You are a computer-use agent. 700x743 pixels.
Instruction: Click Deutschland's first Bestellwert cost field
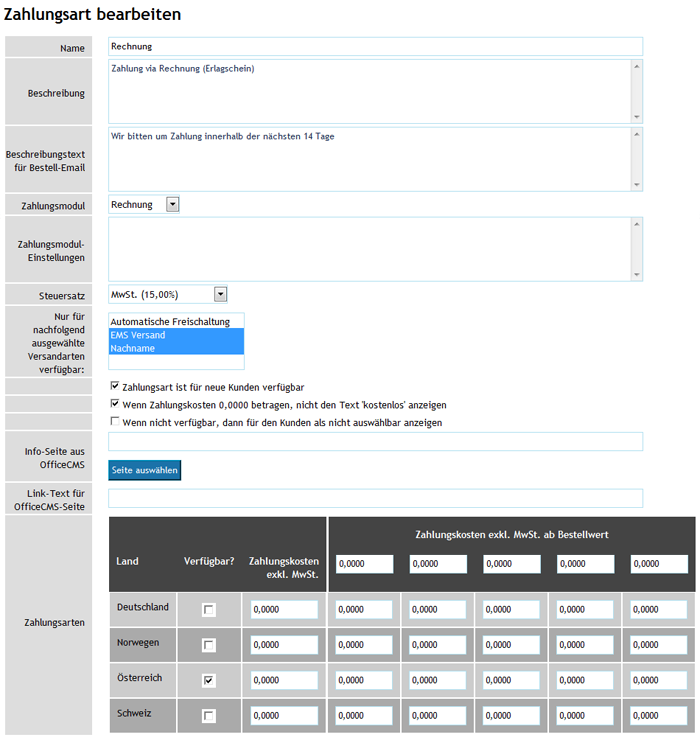pos(364,609)
